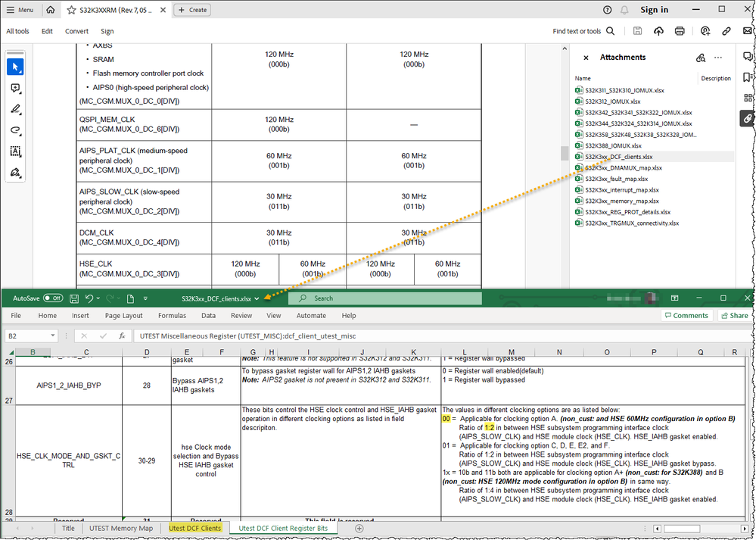
Task: Select the Utest DCF Client Register Bits sheet
Action: [x=282, y=528]
